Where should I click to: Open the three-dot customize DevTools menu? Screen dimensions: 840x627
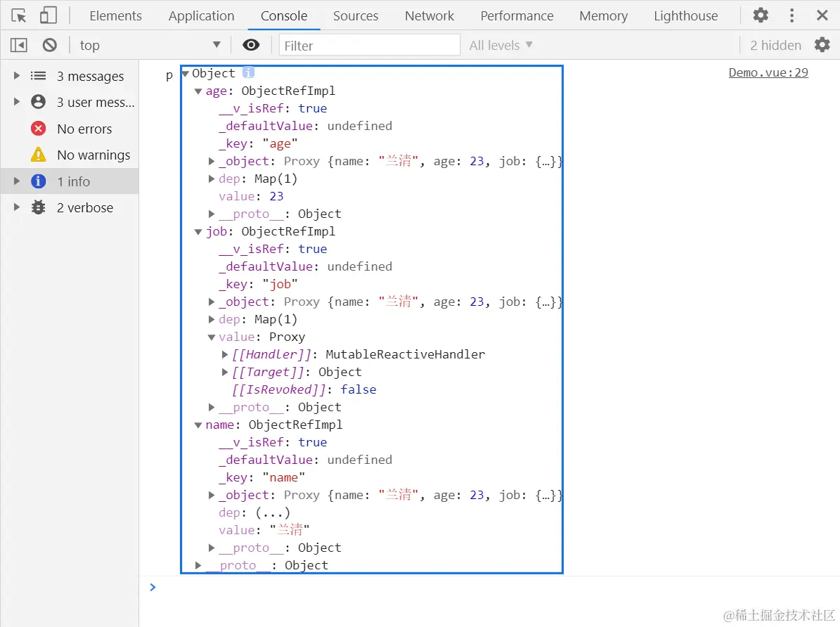(791, 15)
